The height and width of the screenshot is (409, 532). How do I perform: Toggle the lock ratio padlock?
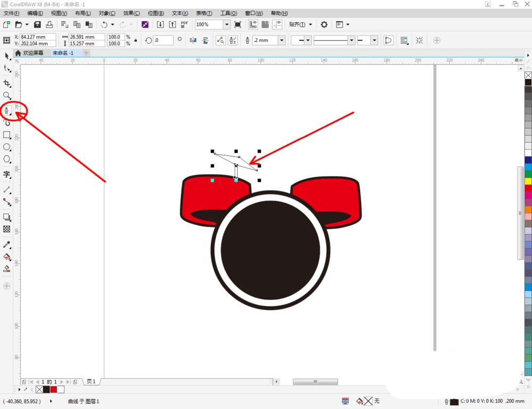(x=136, y=40)
